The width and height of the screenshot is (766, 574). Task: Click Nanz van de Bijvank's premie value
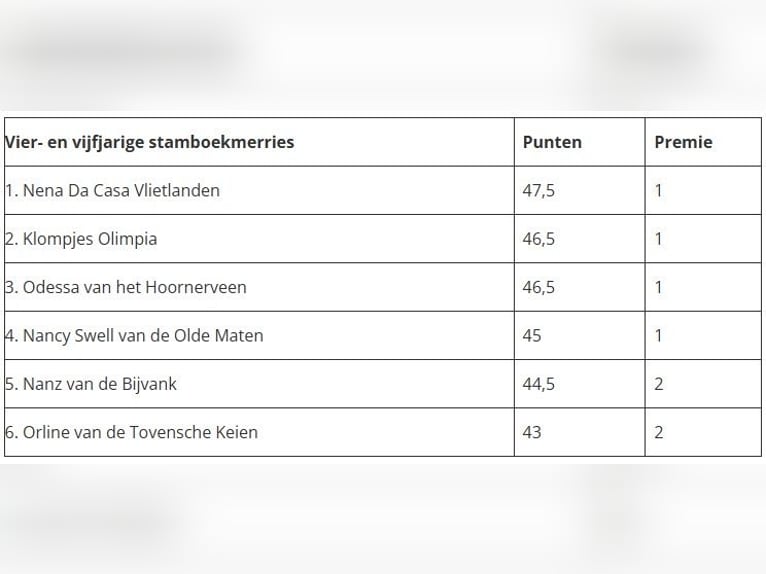click(x=659, y=384)
